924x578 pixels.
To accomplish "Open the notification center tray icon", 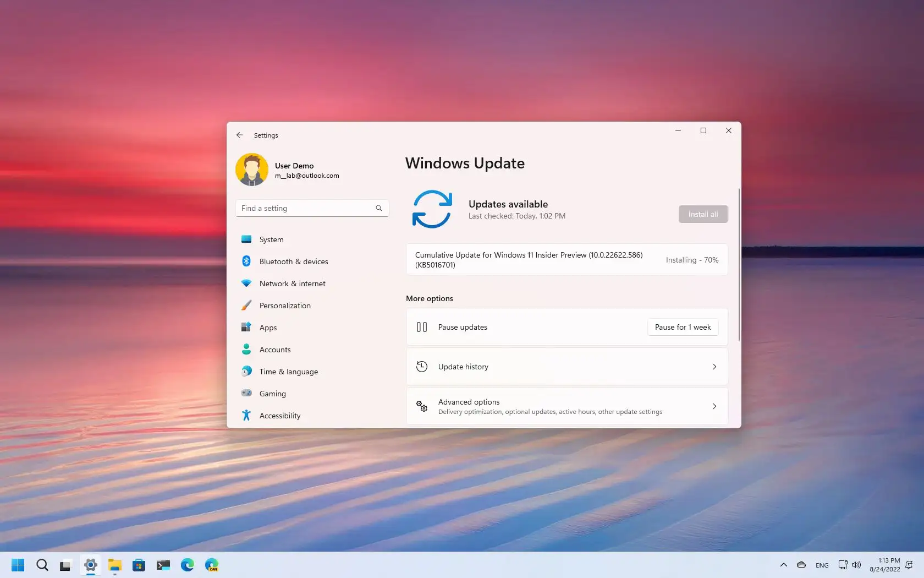I will pyautogui.click(x=909, y=565).
